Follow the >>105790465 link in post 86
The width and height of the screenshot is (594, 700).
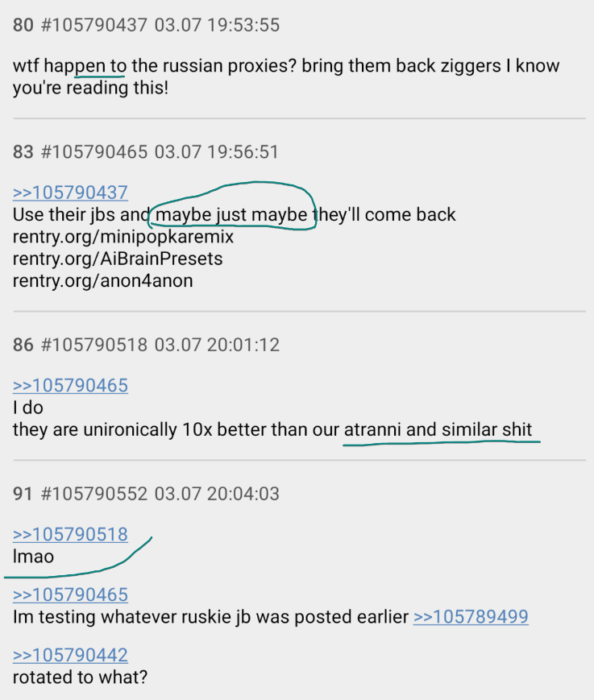click(71, 385)
